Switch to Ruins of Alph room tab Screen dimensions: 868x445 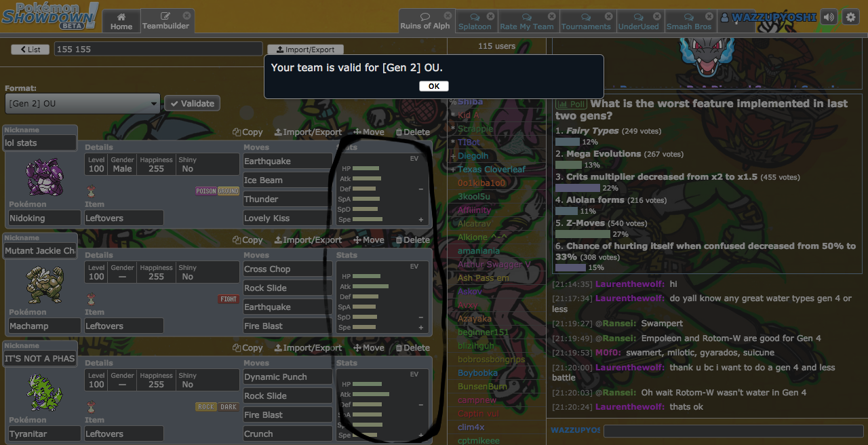[425, 21]
